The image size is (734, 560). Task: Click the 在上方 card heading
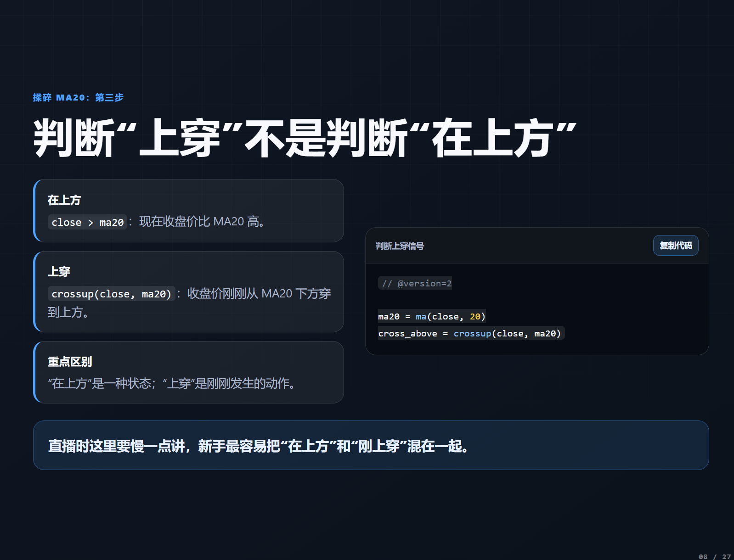coord(64,200)
